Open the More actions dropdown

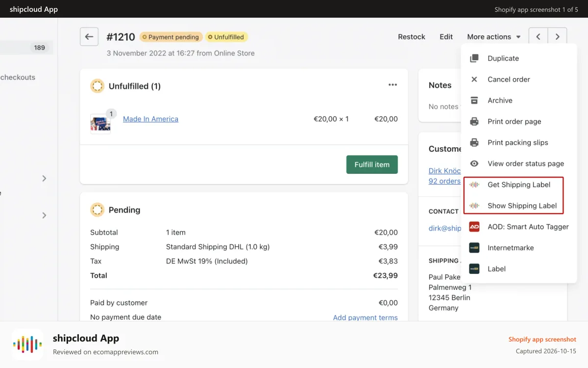(494, 37)
